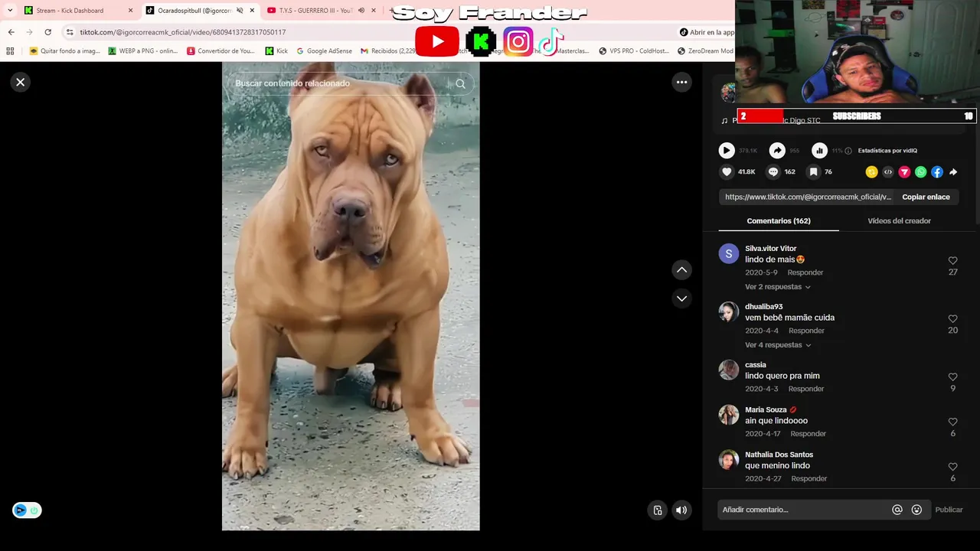This screenshot has width=980, height=551.
Task: Click the site settings icon in address bar
Action: coord(70,32)
